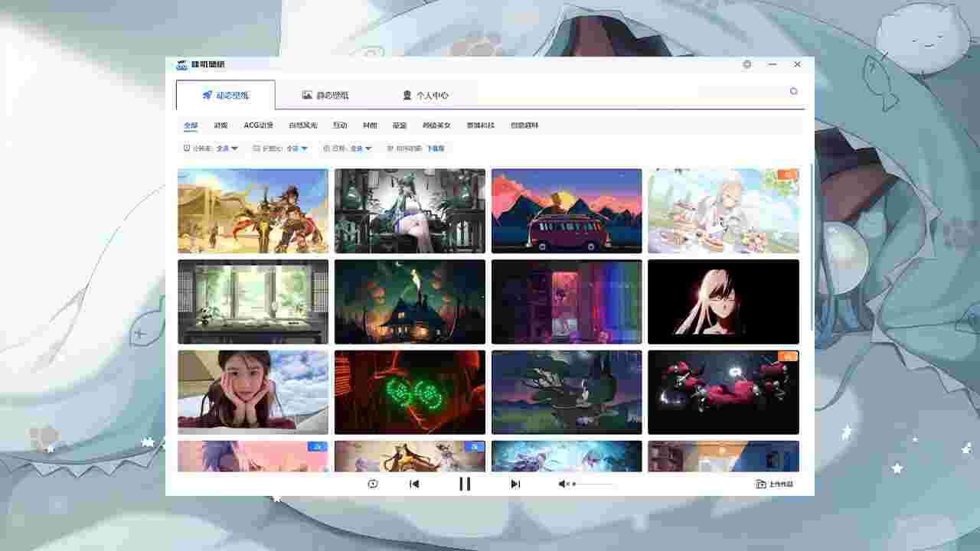Select the 颜值美女 category filter

tap(436, 126)
